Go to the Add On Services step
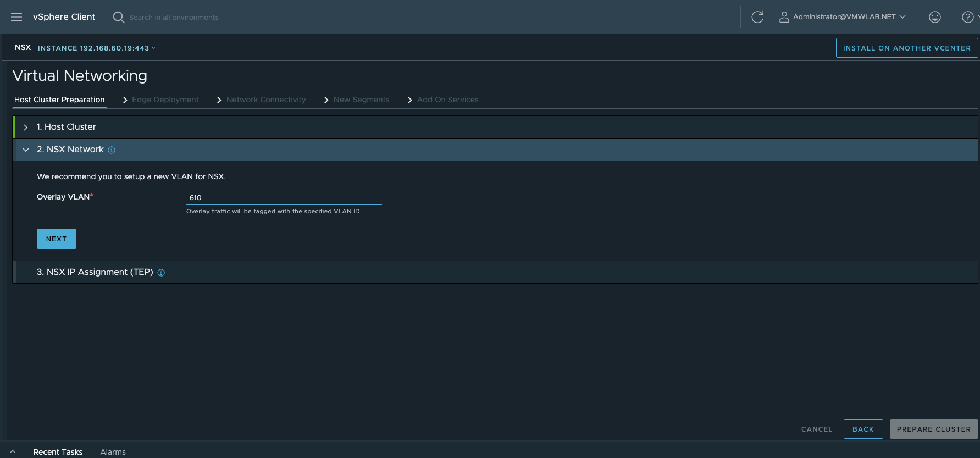Image resolution: width=980 pixels, height=458 pixels. pos(448,100)
